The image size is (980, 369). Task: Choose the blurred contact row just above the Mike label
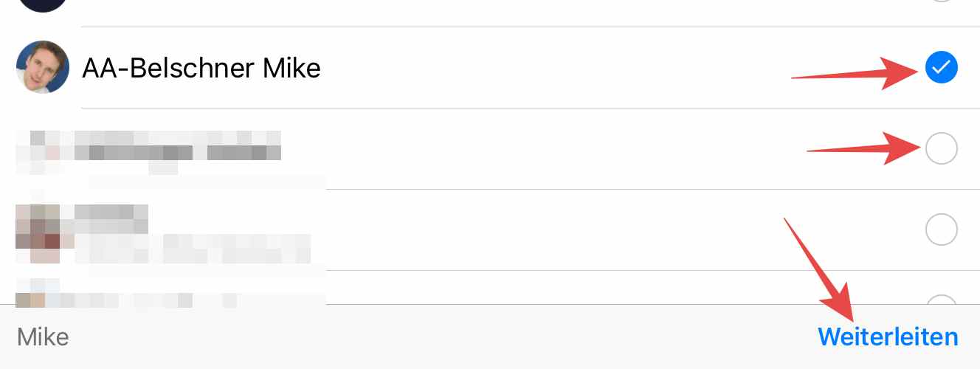pos(490,288)
